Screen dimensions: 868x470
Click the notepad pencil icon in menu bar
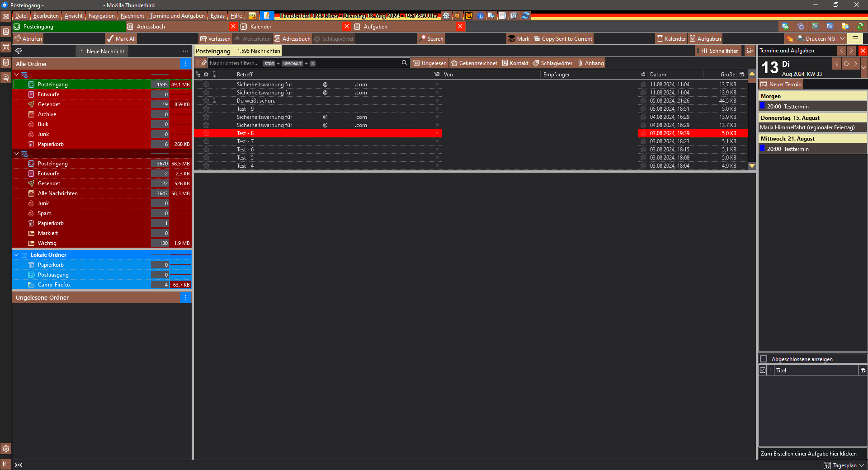point(267,16)
